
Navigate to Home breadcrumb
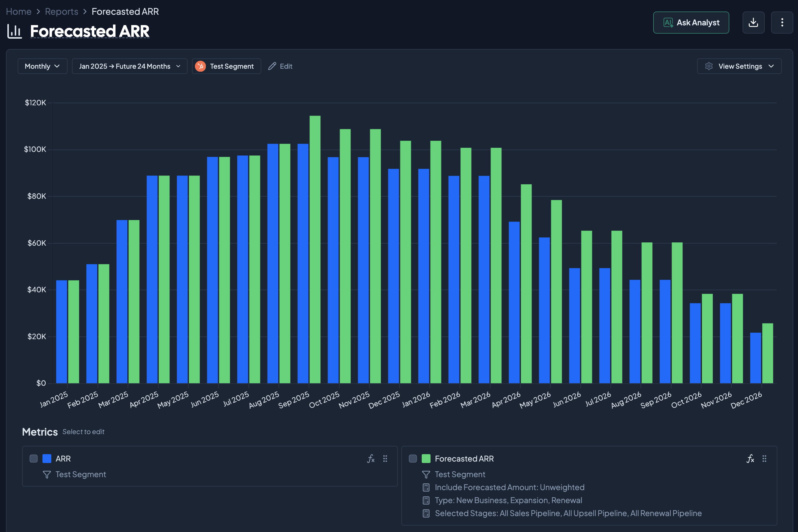[x=19, y=12]
